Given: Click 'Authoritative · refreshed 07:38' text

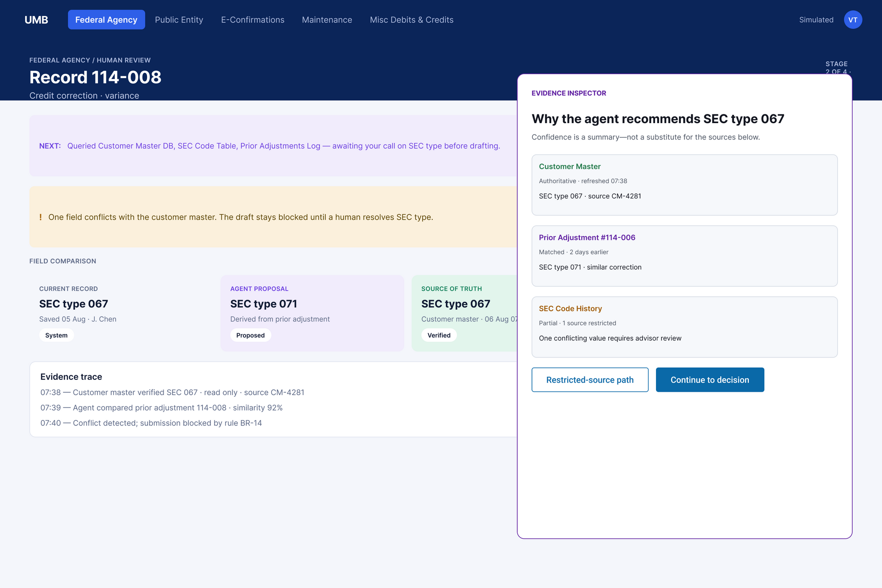Looking at the screenshot, I should [x=583, y=181].
